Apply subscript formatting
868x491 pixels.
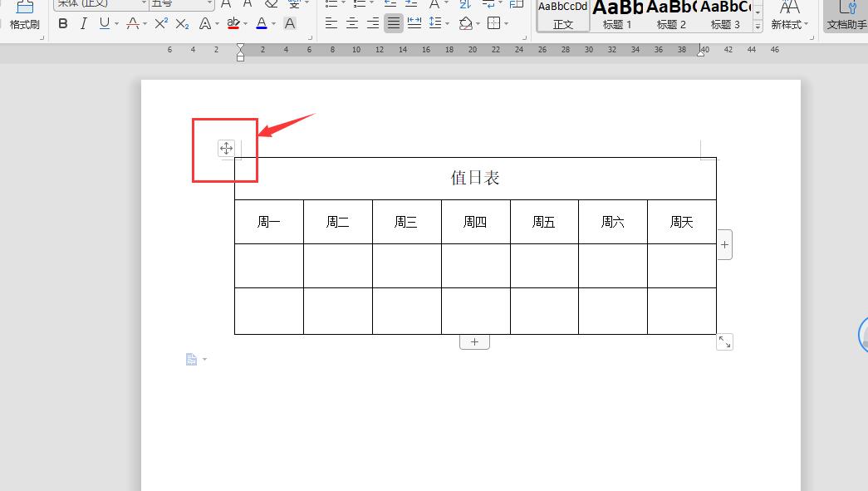pos(182,23)
